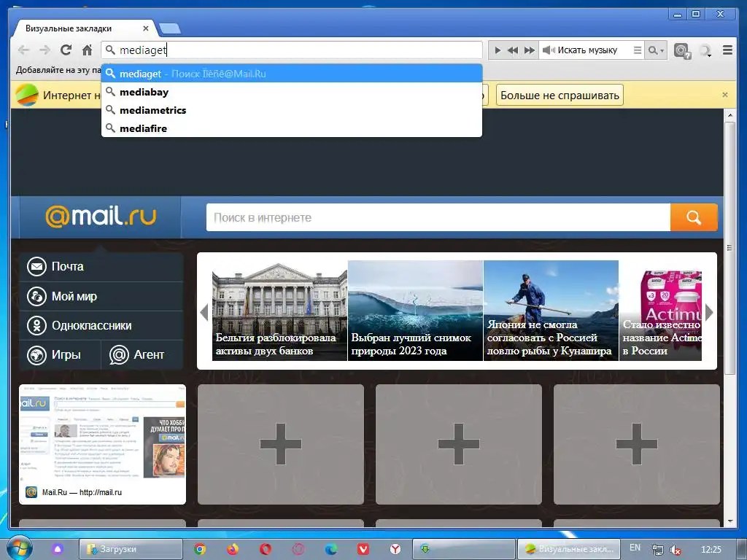Image resolution: width=747 pixels, height=560 pixels.
Task: Open the Mail.Ru visual bookmark thumbnail
Action: [x=102, y=444]
